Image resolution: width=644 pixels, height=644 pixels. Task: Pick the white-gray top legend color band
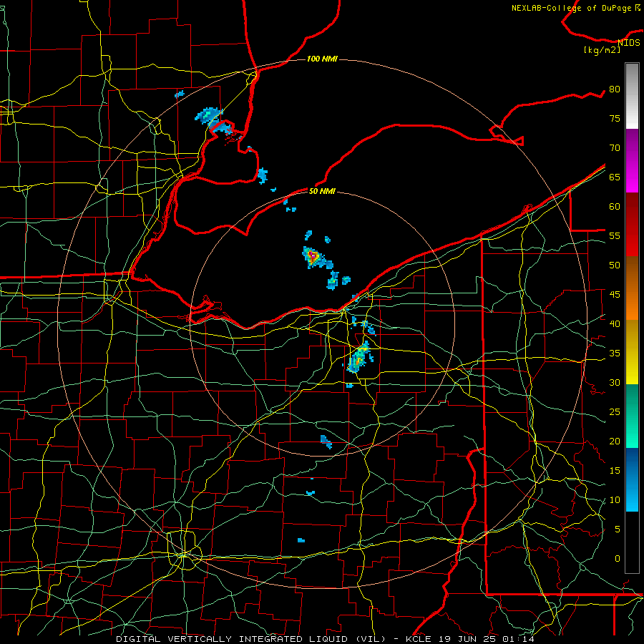pos(632,96)
